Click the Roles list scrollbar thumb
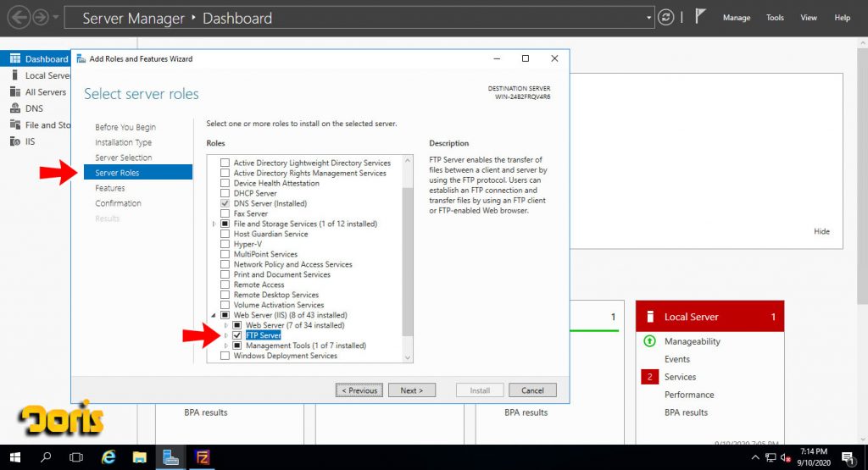This screenshot has height=470, width=868. pos(408,262)
